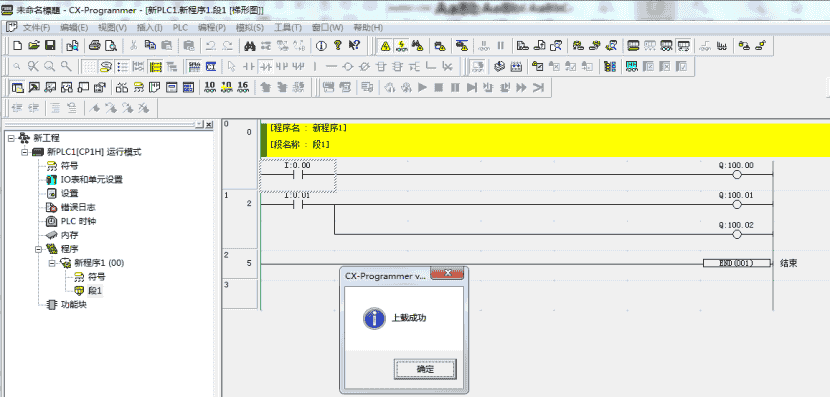Open the 文件(F) menu
The image size is (830, 397).
pos(36,28)
